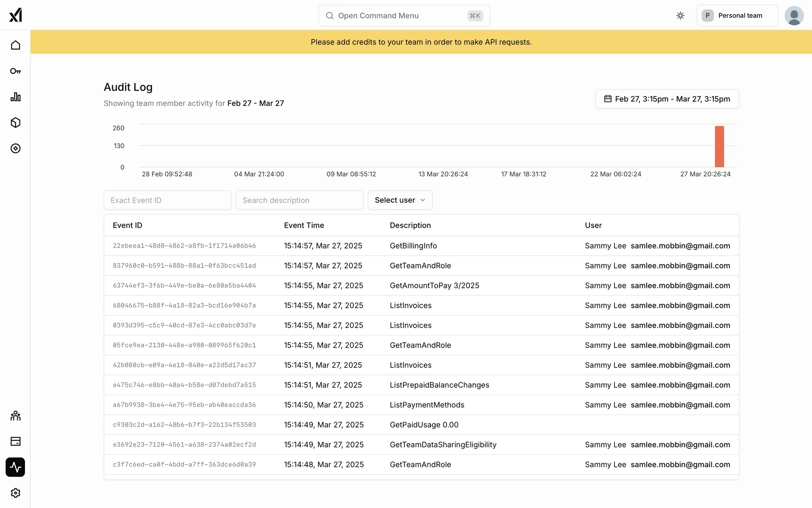Toggle the light/dark theme sun icon
Image resolution: width=812 pixels, height=508 pixels.
pyautogui.click(x=680, y=16)
